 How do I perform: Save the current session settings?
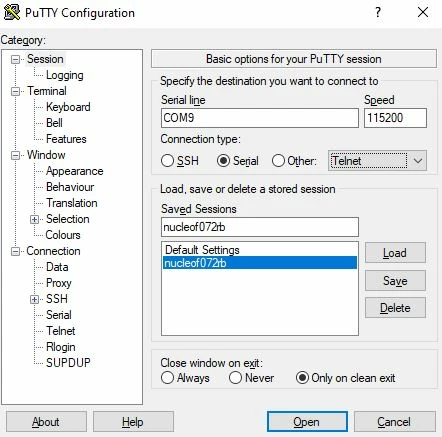[x=395, y=280]
